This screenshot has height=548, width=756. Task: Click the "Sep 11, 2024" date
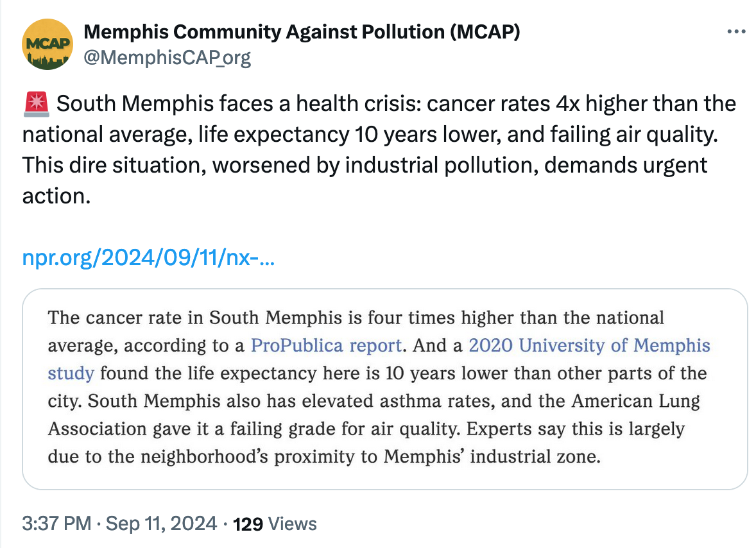[162, 524]
